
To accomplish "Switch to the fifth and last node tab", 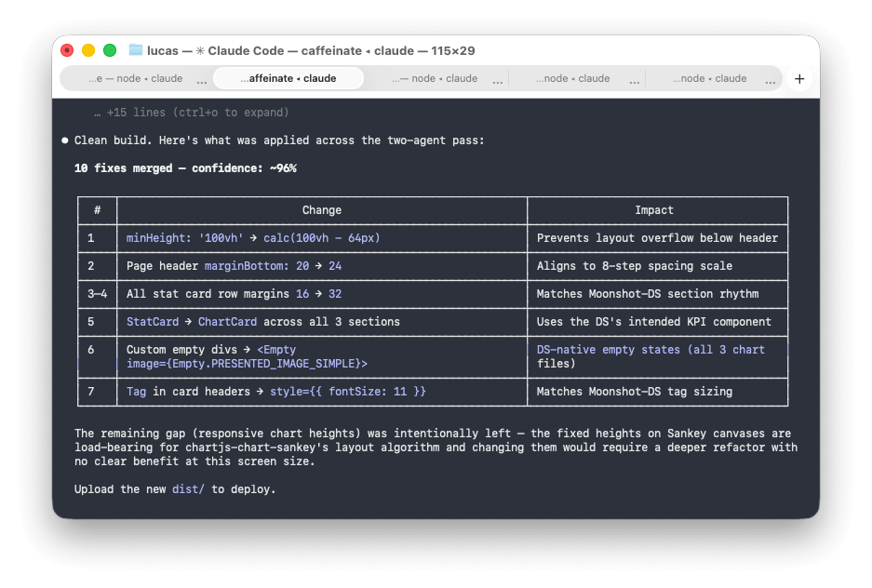I will pos(709,79).
